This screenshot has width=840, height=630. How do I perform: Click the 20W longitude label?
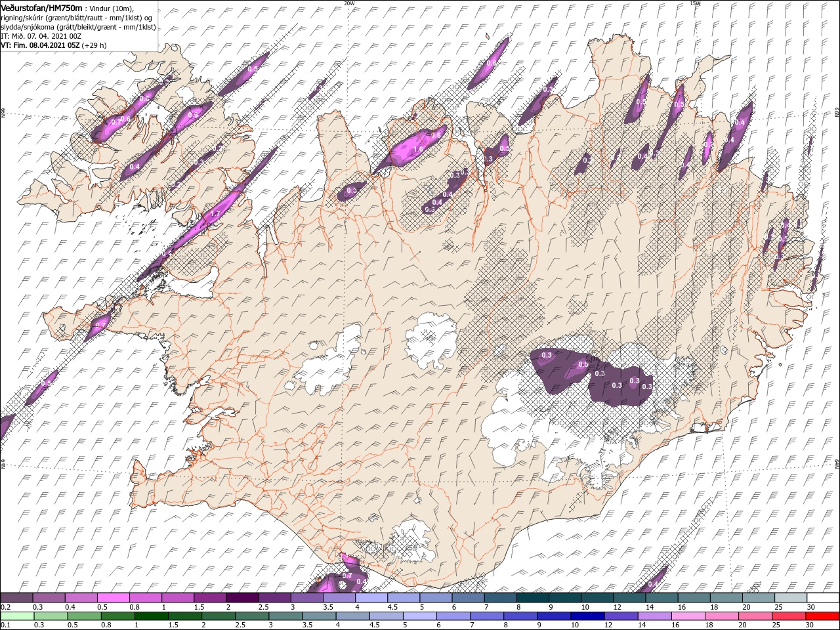pyautogui.click(x=349, y=3)
